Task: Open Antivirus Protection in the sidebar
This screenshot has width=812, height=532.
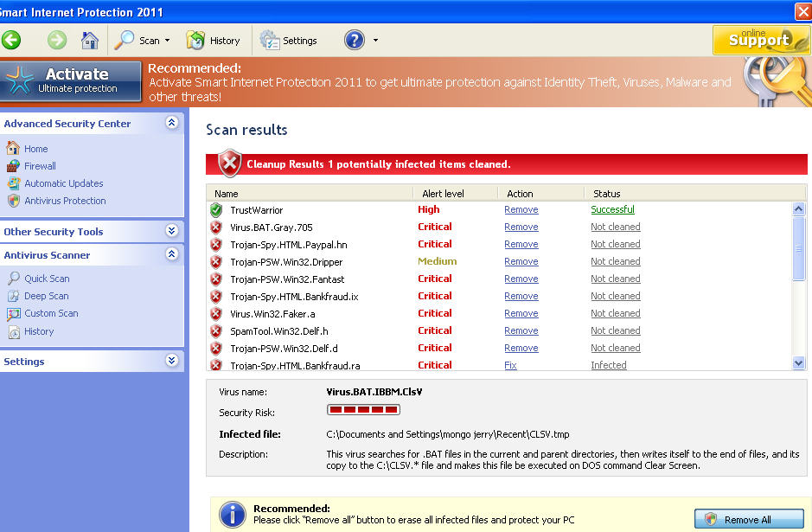Action: [x=65, y=201]
